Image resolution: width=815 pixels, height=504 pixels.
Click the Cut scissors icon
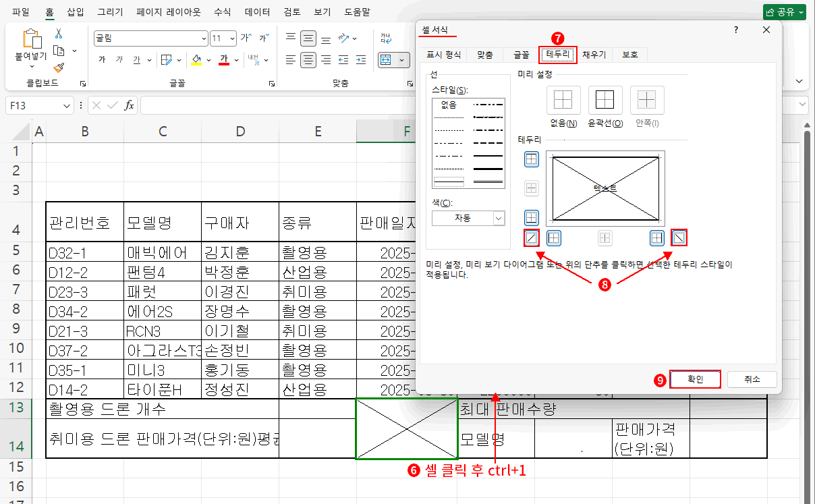(x=59, y=33)
